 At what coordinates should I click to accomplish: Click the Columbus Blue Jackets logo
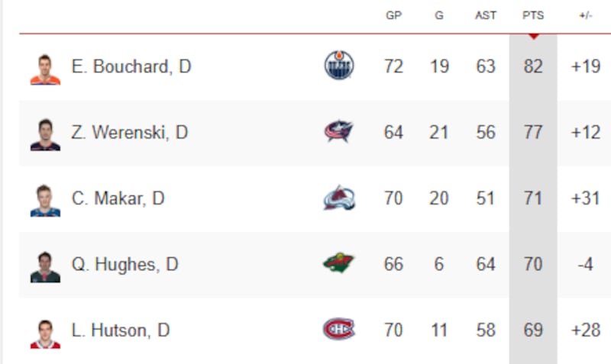pyautogui.click(x=338, y=132)
